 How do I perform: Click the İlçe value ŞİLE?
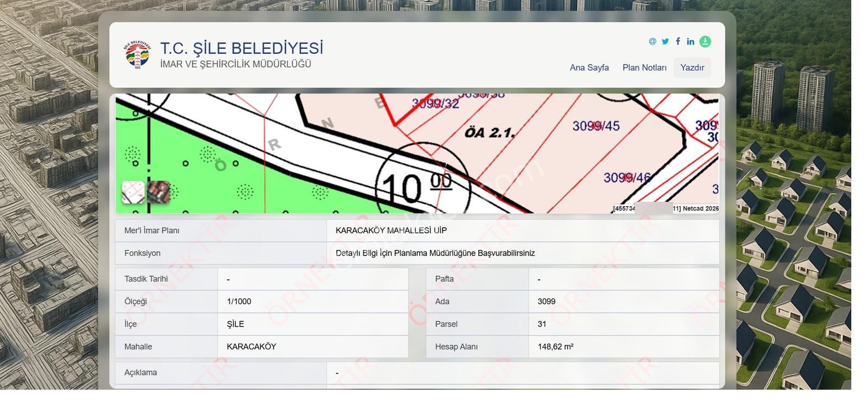(x=235, y=324)
